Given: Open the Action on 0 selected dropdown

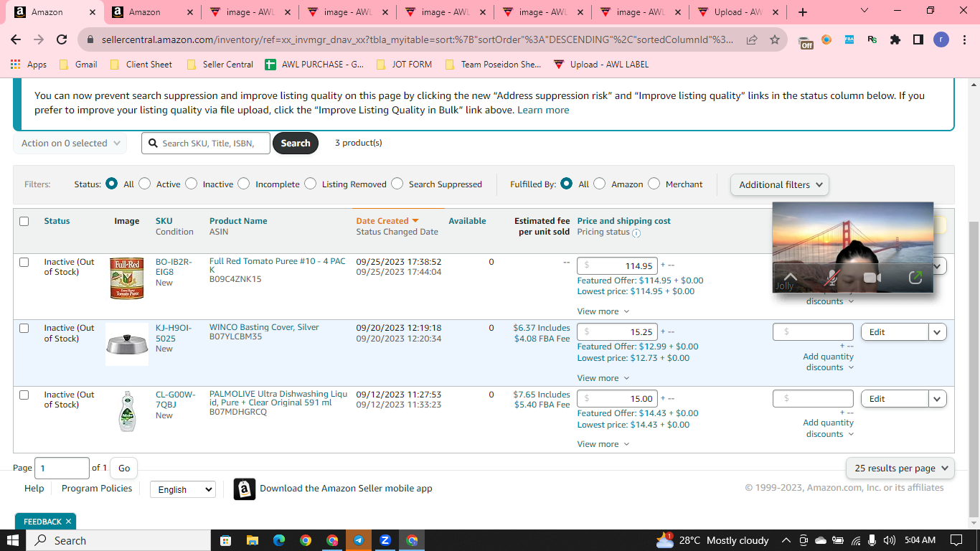Looking at the screenshot, I should [x=70, y=143].
